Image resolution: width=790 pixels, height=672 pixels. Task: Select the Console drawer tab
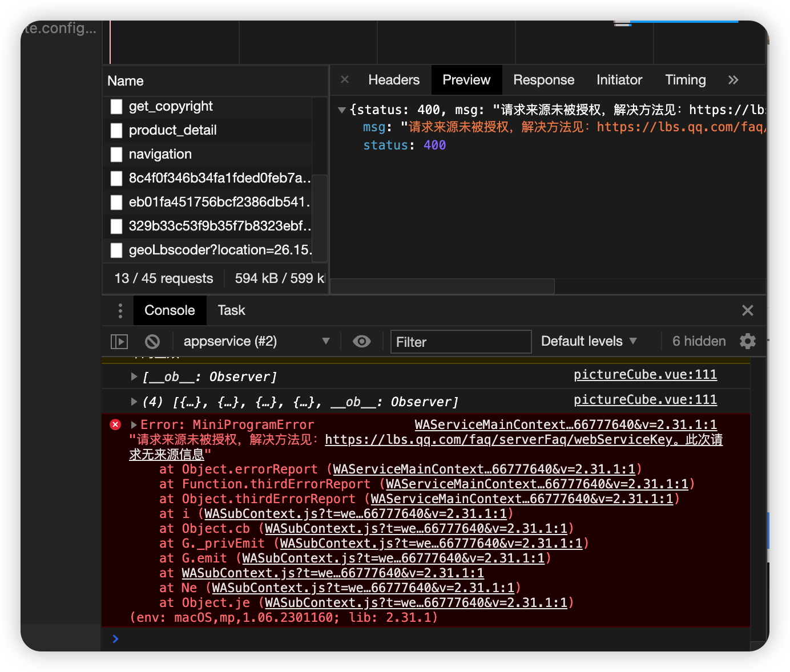tap(170, 310)
